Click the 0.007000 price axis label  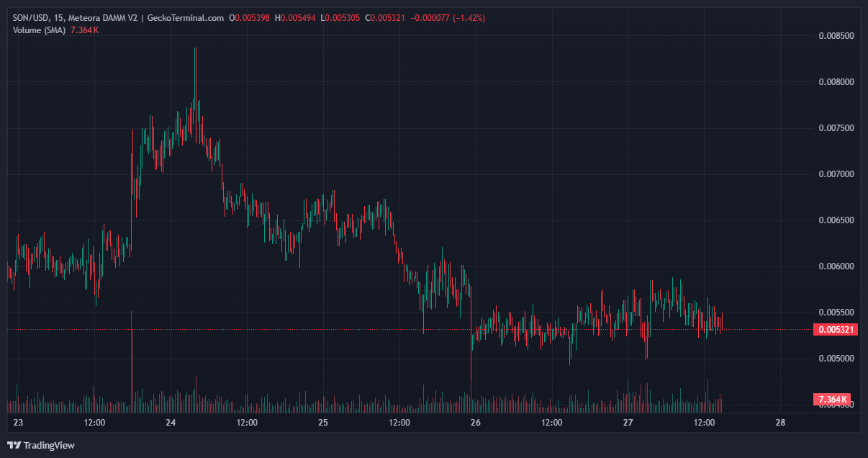(x=836, y=174)
